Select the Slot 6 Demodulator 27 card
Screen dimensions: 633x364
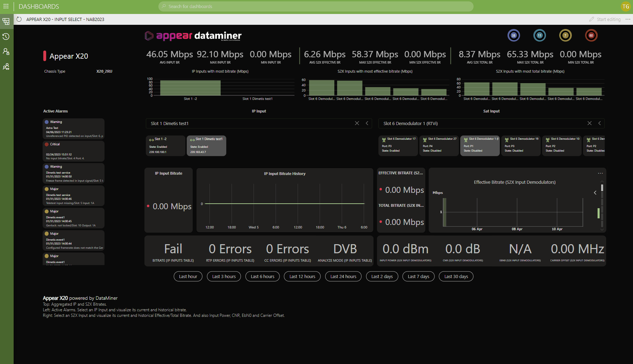(439, 146)
